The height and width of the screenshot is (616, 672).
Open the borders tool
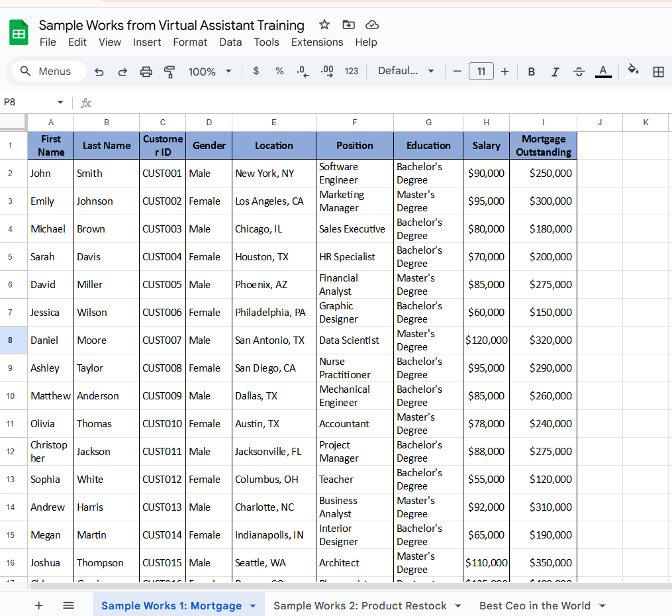(658, 72)
